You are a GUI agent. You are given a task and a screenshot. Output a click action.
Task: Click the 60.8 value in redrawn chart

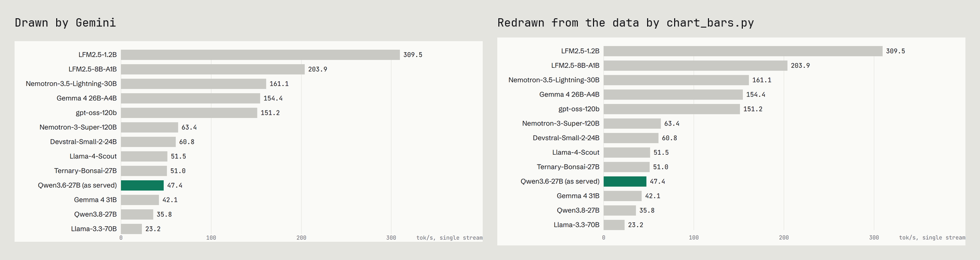pos(669,138)
